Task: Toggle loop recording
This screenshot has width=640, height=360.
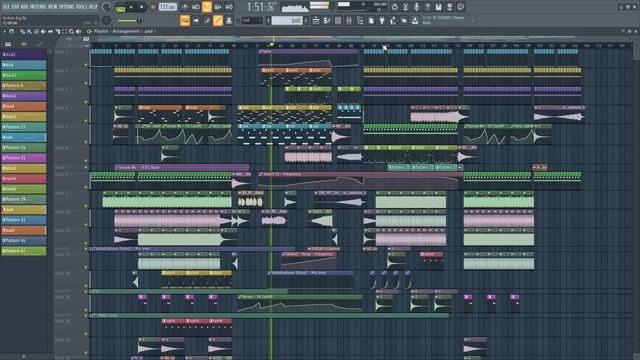Action: 229,7
